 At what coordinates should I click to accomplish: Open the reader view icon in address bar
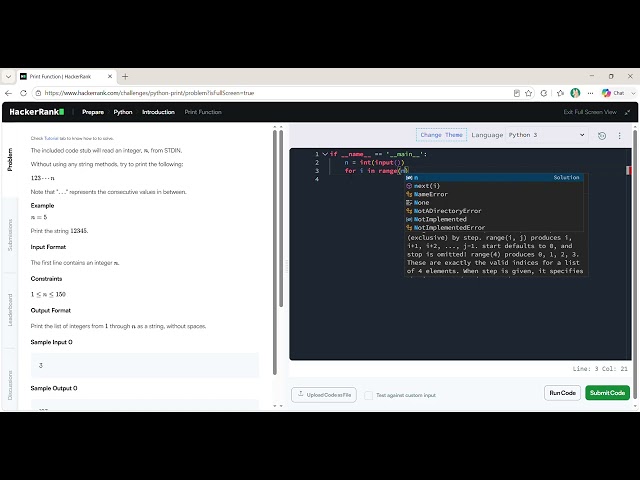pos(516,93)
